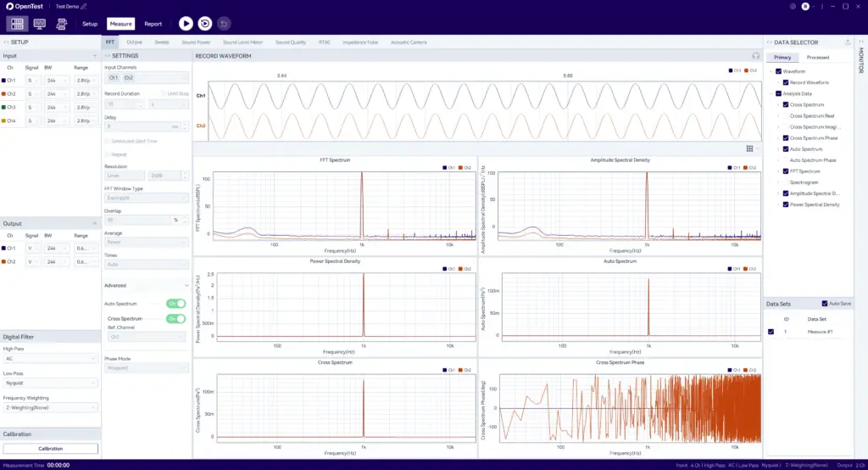Open the High Pass filter dropdown

pyautogui.click(x=50, y=358)
